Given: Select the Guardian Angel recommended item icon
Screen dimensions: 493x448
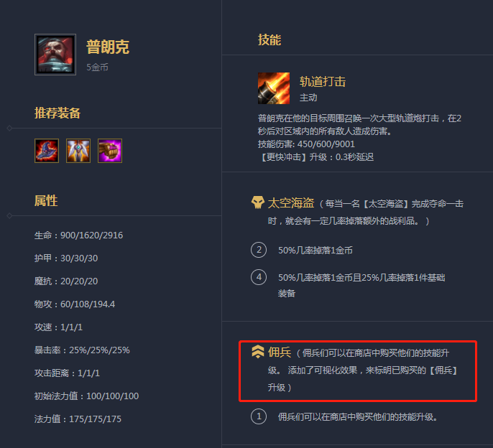Looking at the screenshot, I should click(x=78, y=151).
